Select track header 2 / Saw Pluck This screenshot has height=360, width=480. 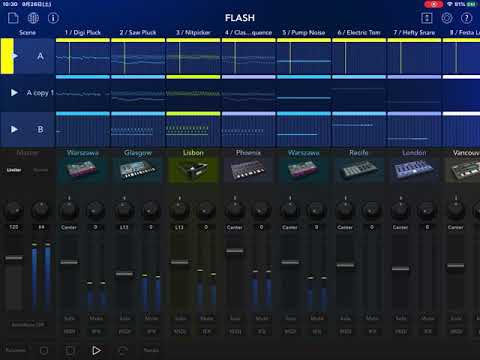(138, 32)
